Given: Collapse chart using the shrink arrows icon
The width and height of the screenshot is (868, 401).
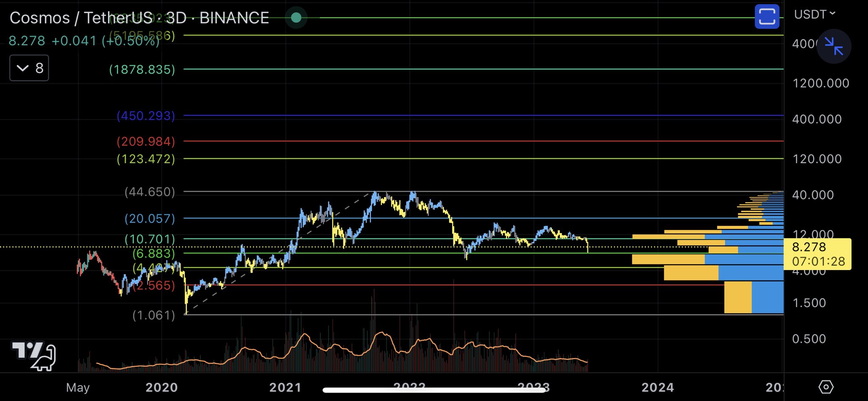Looking at the screenshot, I should (834, 46).
